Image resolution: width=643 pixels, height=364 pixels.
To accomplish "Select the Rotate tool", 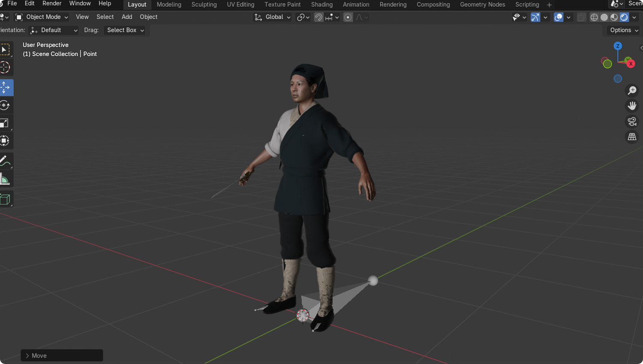I will [x=5, y=105].
